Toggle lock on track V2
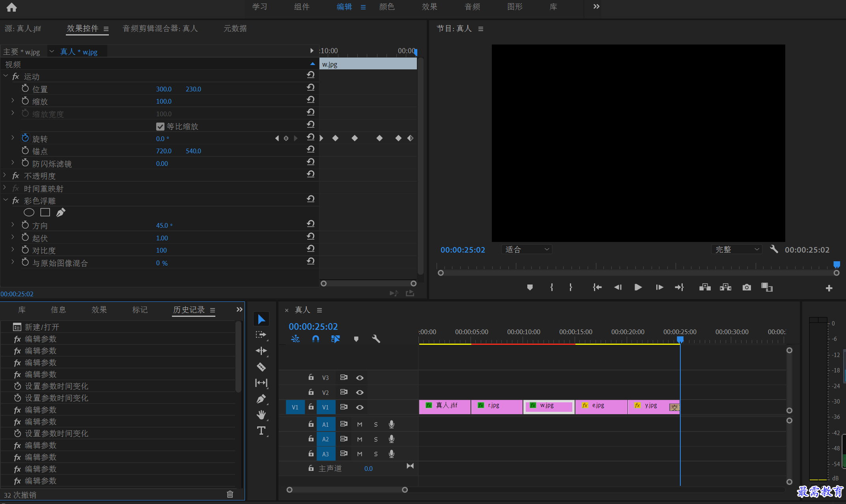This screenshot has height=504, width=846. click(311, 392)
